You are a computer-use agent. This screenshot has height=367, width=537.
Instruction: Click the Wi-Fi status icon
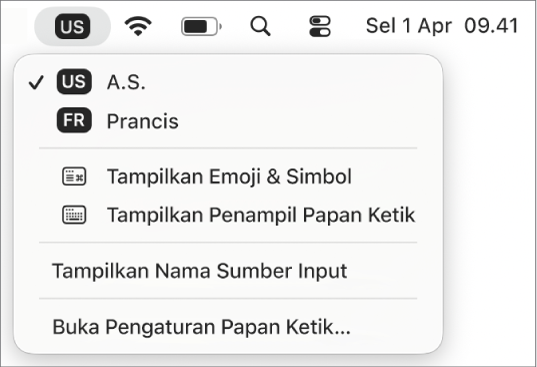138,26
